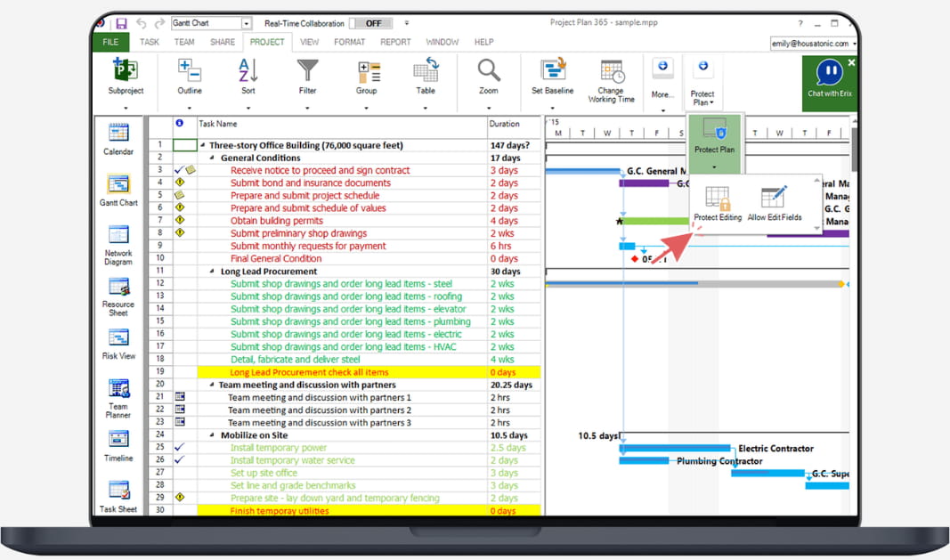Collapse Team meeting and discussion group
The image size is (950, 560).
pos(212,385)
